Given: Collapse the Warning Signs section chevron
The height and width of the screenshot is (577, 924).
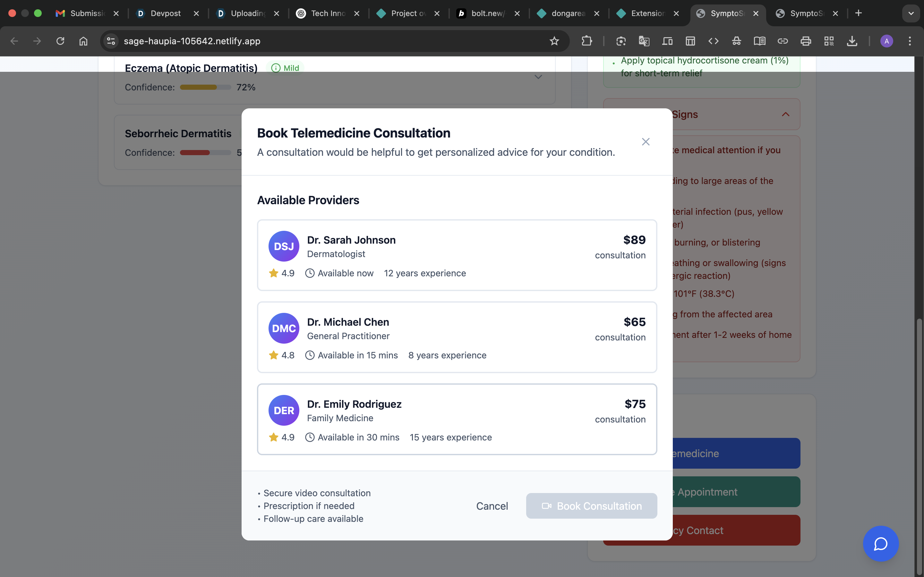Looking at the screenshot, I should click(x=785, y=114).
